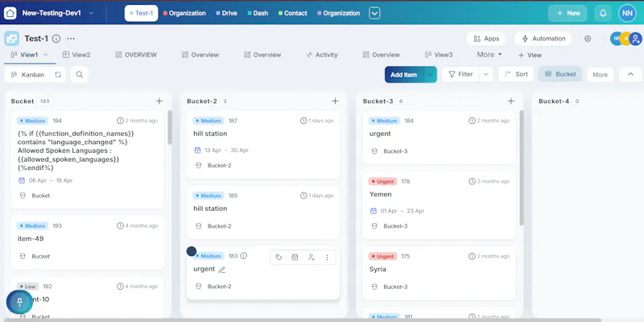The image size is (644, 322).
Task: Open the NN user profile avatar
Action: (627, 13)
